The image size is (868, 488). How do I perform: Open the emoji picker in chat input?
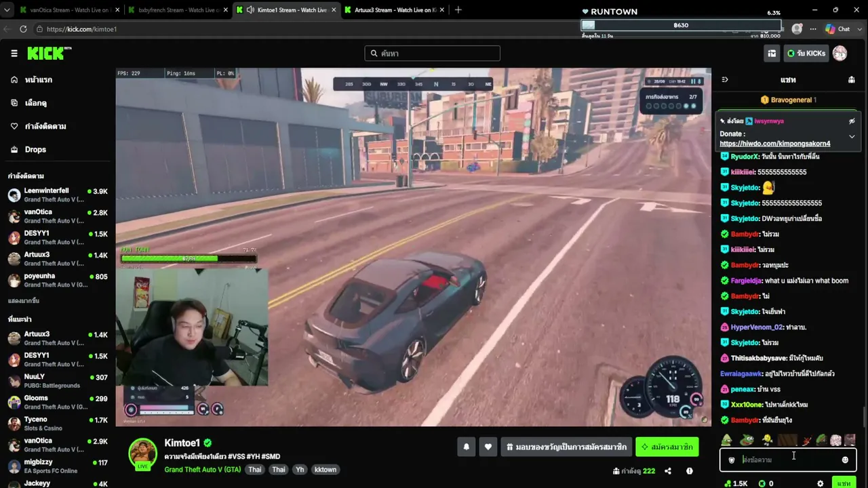[x=845, y=460]
